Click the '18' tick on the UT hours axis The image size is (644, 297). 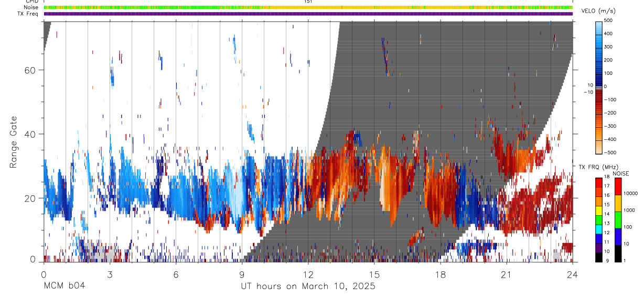pos(440,274)
